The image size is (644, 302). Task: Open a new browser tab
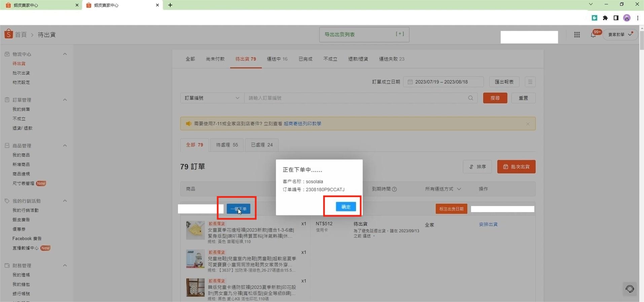click(170, 5)
